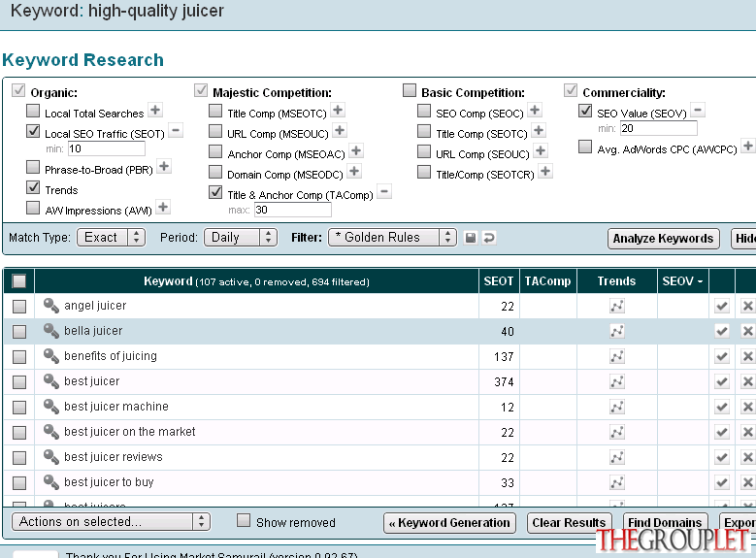Open the Match Type Exact dropdown
Image resolution: width=756 pixels, height=558 pixels.
pyautogui.click(x=112, y=238)
